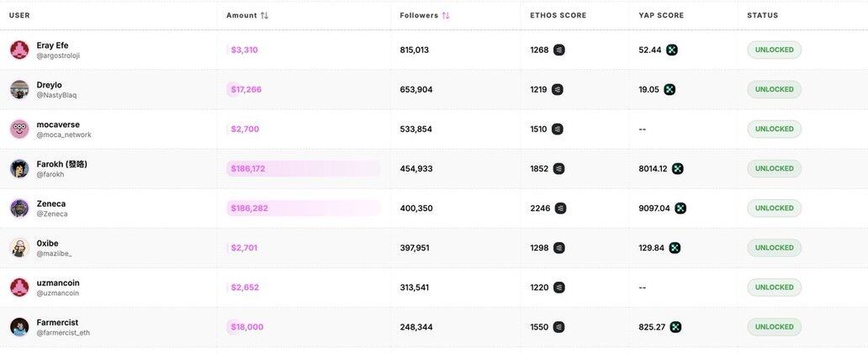Click Ethos score icon for Eray Efe

point(558,50)
